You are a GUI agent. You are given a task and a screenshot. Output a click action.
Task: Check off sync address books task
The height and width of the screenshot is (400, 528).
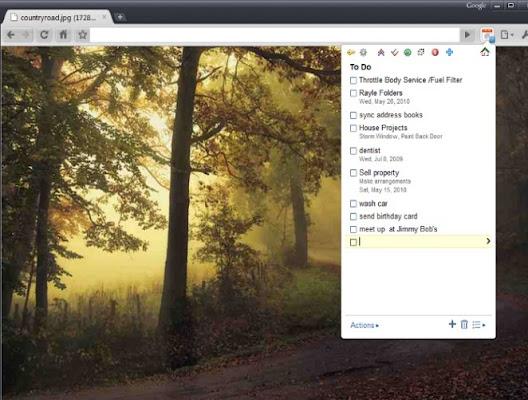[x=353, y=115]
